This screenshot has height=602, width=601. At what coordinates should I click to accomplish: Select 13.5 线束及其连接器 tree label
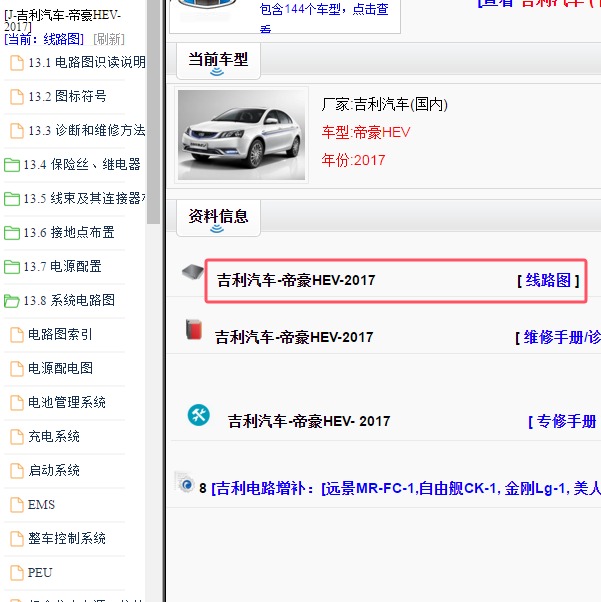coord(84,198)
